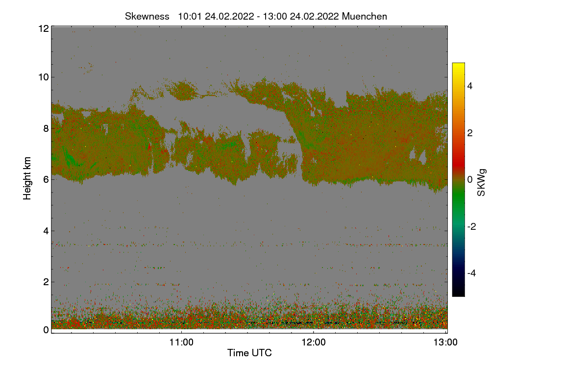Click the height axis label 10
Viewport: 588px width, 392px height.
click(x=44, y=77)
